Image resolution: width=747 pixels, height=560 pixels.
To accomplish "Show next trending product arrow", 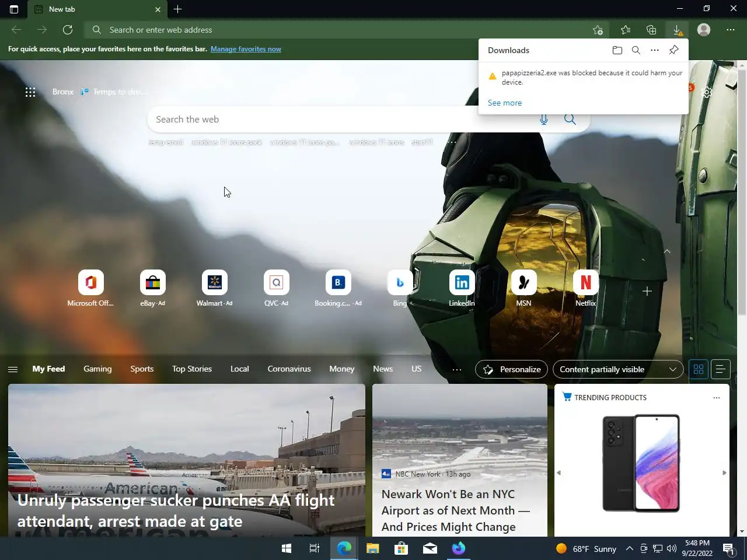I will 724,473.
